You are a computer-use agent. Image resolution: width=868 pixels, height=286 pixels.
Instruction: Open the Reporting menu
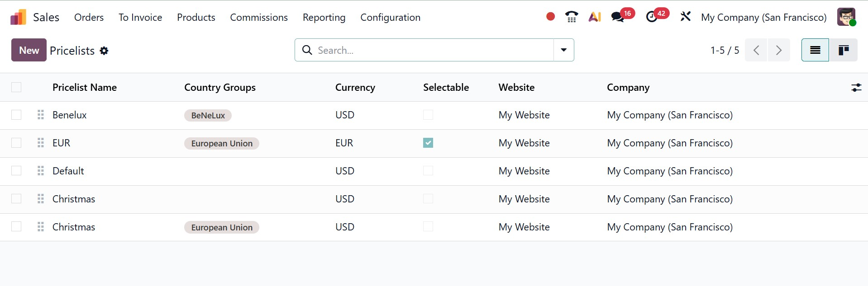324,17
